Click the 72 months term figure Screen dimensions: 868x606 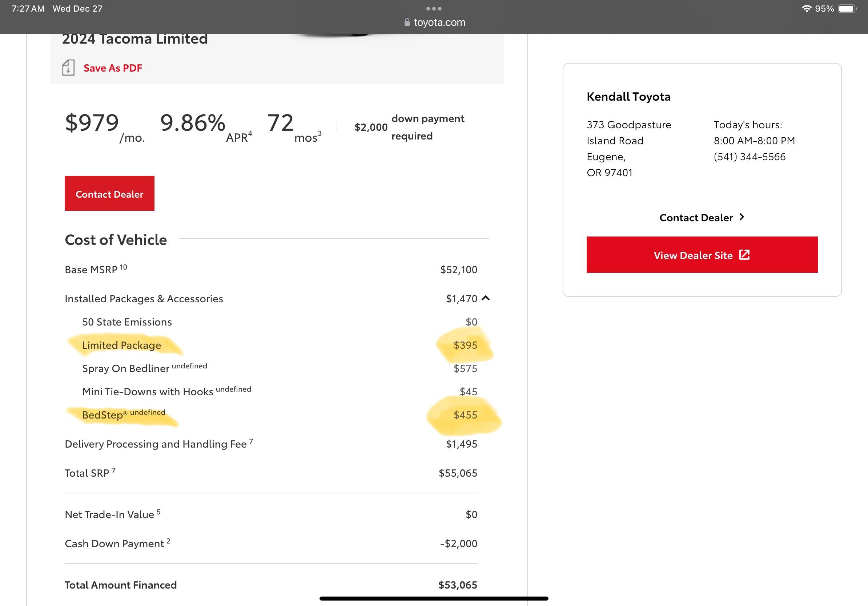click(280, 122)
